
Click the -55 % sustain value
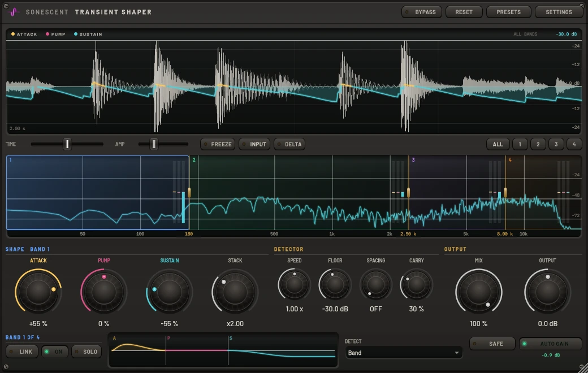[x=169, y=323]
